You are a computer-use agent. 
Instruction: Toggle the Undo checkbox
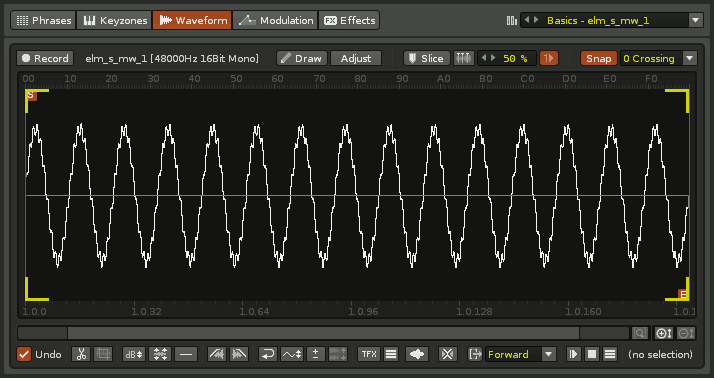tap(24, 354)
